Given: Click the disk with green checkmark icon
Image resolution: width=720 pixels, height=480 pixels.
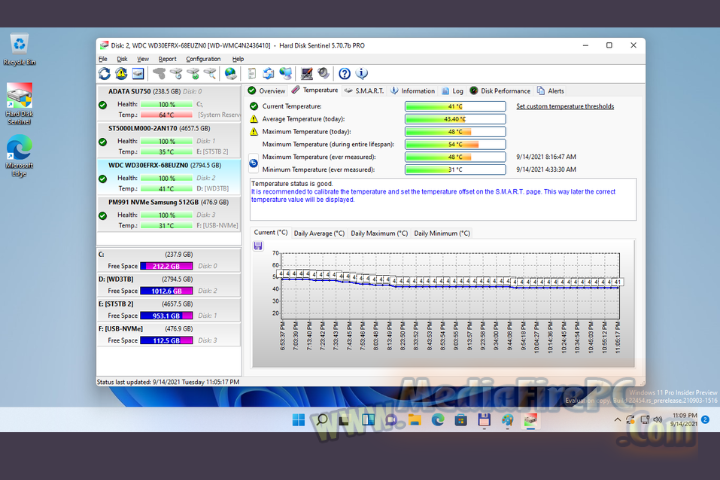Looking at the screenshot, I should [193, 73].
